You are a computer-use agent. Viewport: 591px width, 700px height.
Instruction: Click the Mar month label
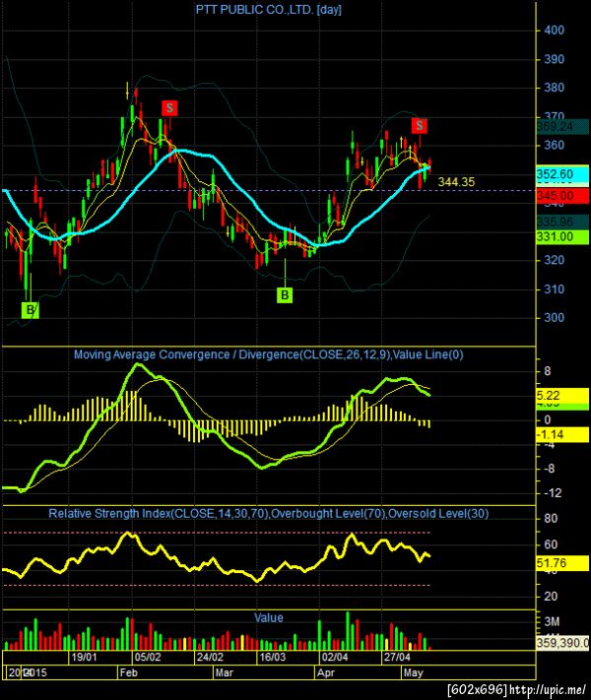tap(224, 672)
